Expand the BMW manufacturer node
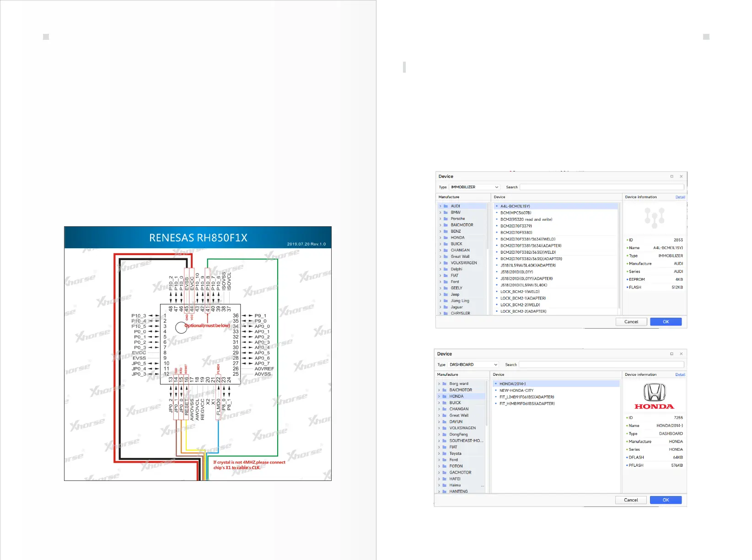The height and width of the screenshot is (560, 752). pos(440,213)
